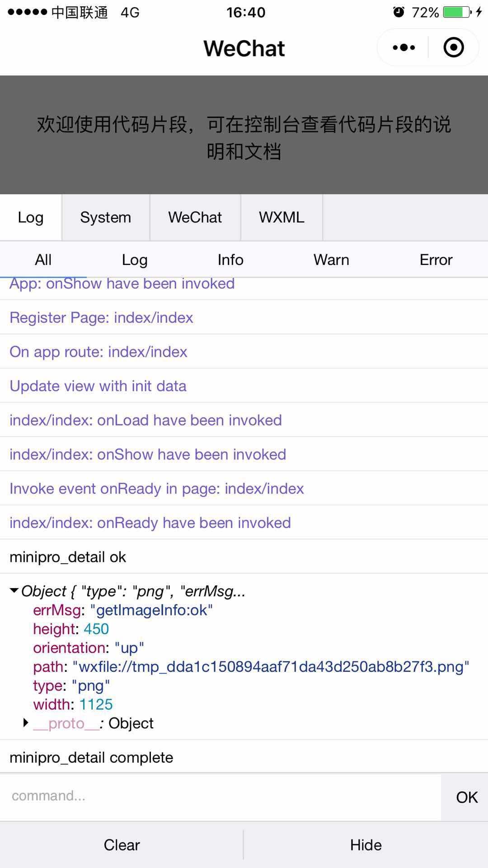This screenshot has width=488, height=868.
Task: Filter console by Warn level
Action: (x=331, y=260)
